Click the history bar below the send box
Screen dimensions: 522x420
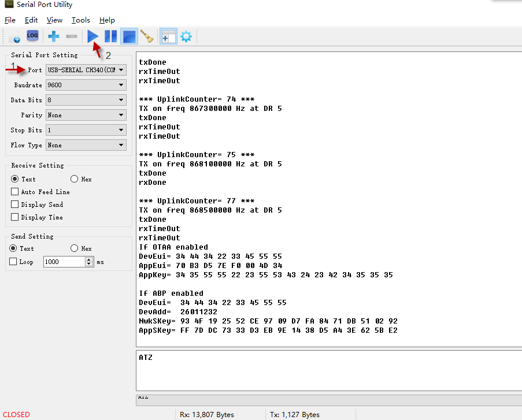[329, 400]
